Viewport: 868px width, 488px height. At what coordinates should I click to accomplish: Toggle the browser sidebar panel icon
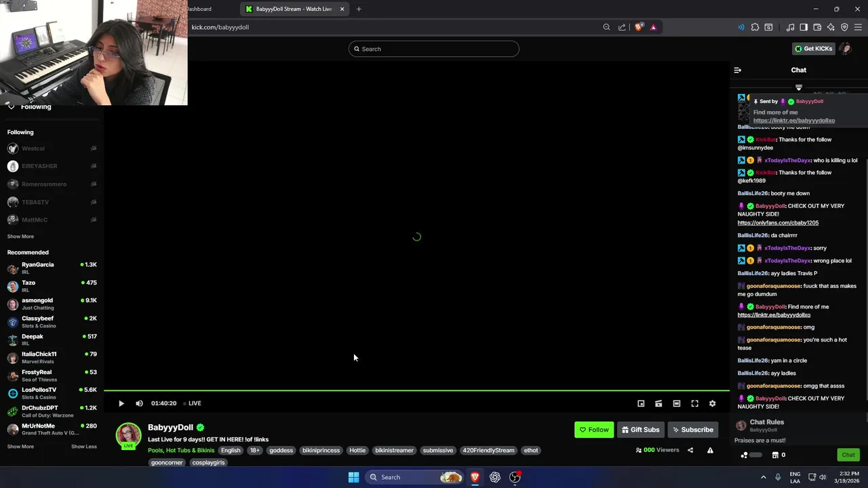(804, 27)
